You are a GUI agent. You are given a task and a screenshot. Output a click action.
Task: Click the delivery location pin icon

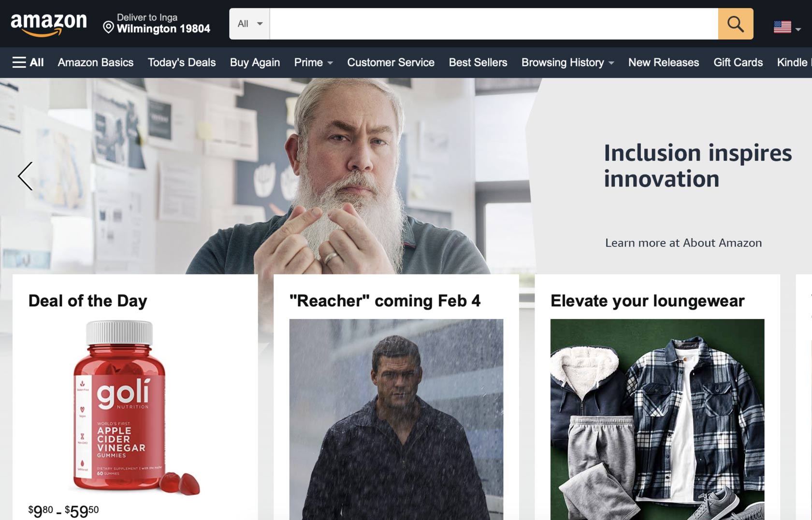pyautogui.click(x=108, y=27)
